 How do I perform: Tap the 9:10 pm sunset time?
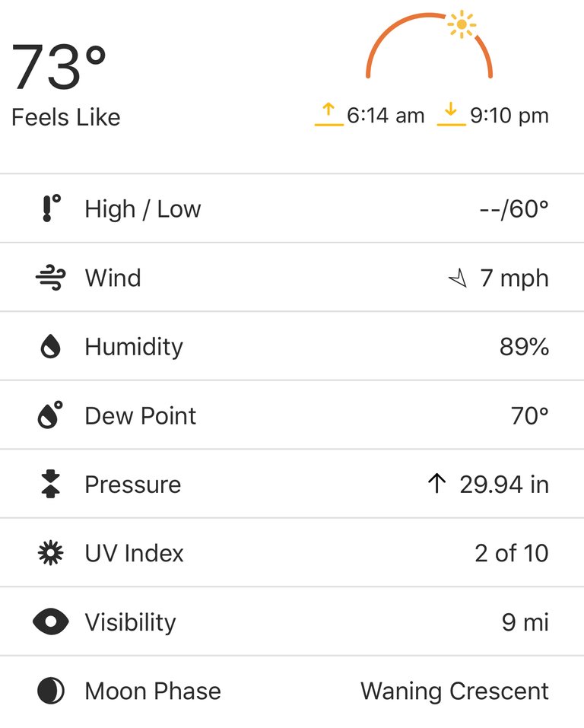pyautogui.click(x=509, y=116)
